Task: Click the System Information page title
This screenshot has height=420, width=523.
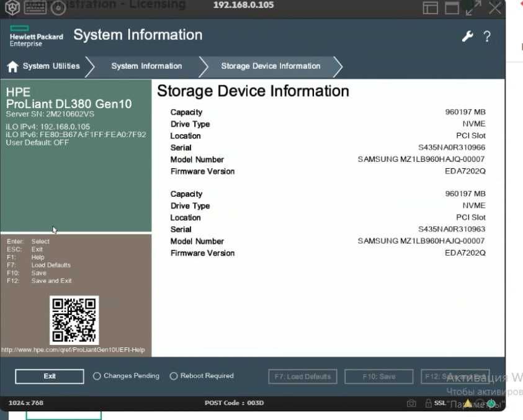Action: click(x=138, y=35)
